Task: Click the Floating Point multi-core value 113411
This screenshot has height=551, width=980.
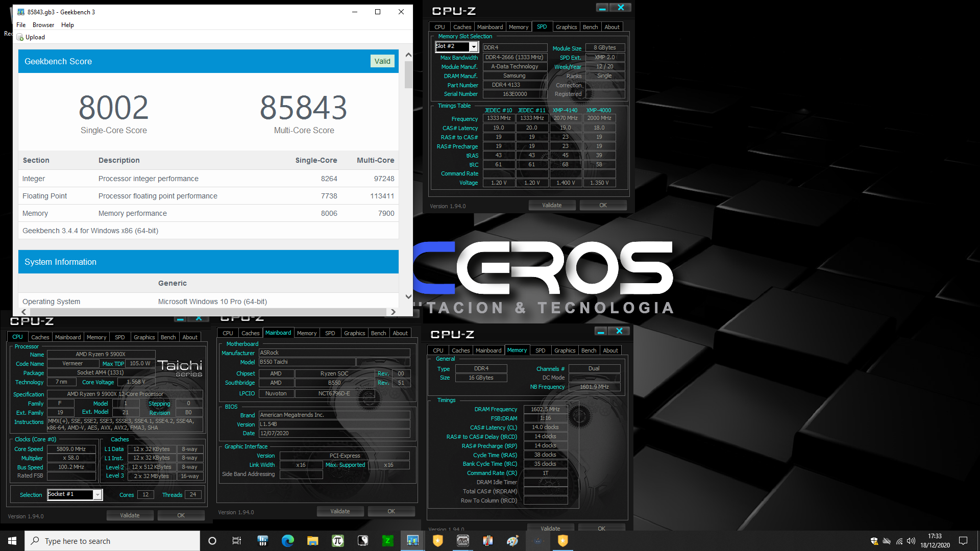Action: point(382,196)
